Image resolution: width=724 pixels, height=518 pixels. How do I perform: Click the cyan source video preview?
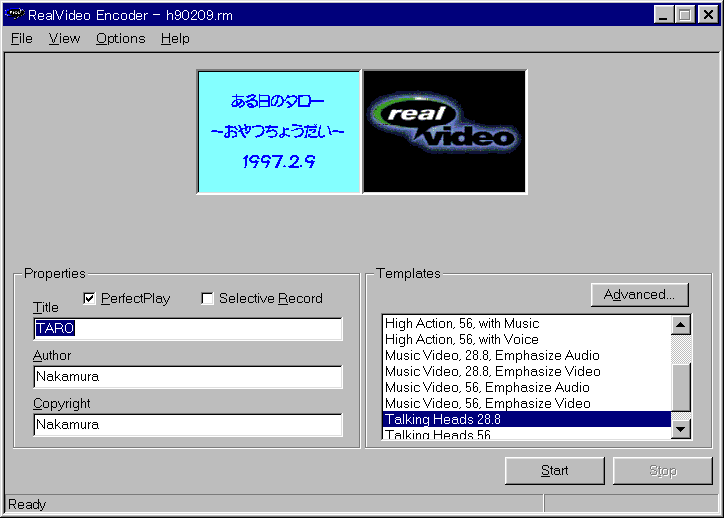point(279,132)
